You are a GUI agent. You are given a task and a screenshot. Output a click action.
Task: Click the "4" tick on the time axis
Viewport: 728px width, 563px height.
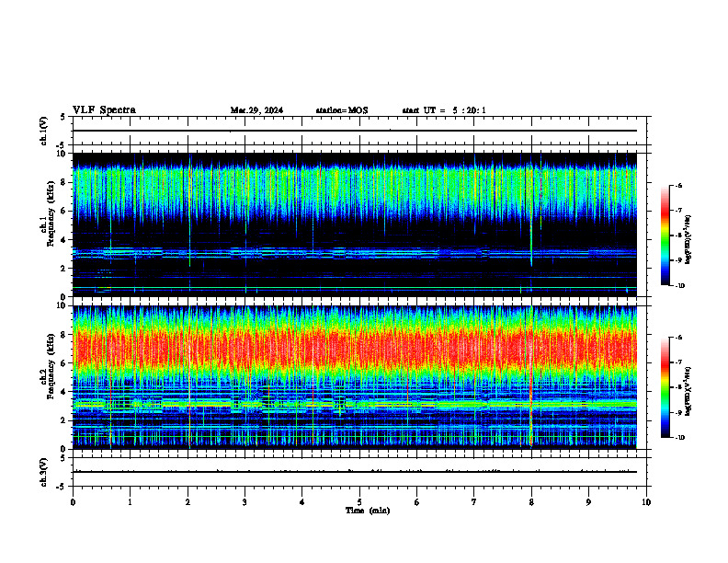(302, 502)
